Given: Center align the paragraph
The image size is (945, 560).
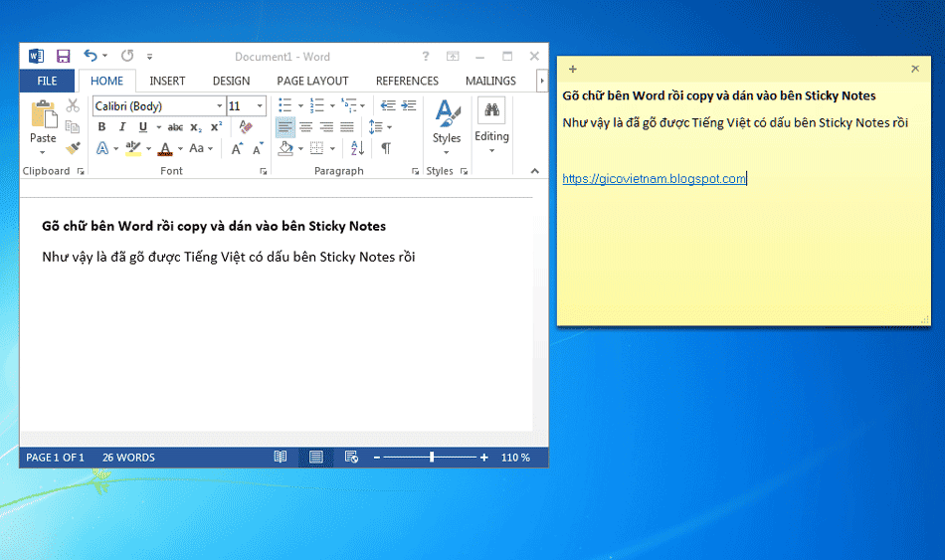Looking at the screenshot, I should tap(306, 127).
